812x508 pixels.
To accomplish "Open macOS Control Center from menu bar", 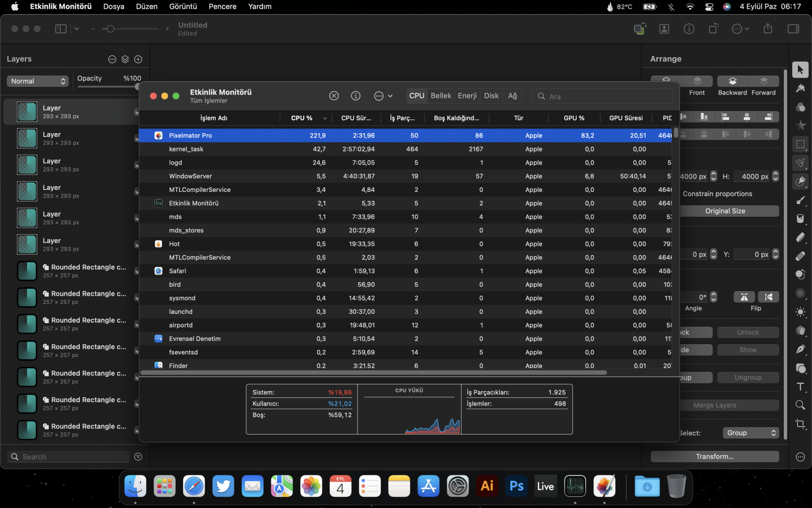I will (x=709, y=7).
